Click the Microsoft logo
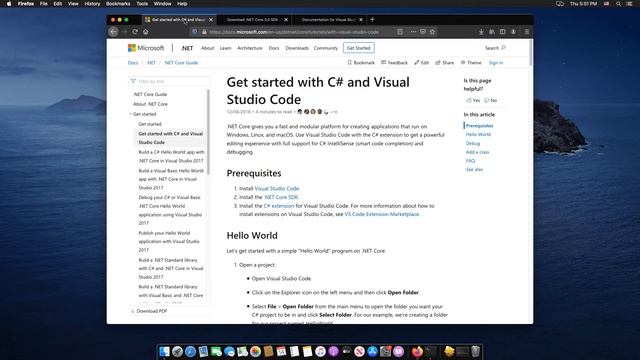The image size is (640, 360). click(146, 48)
